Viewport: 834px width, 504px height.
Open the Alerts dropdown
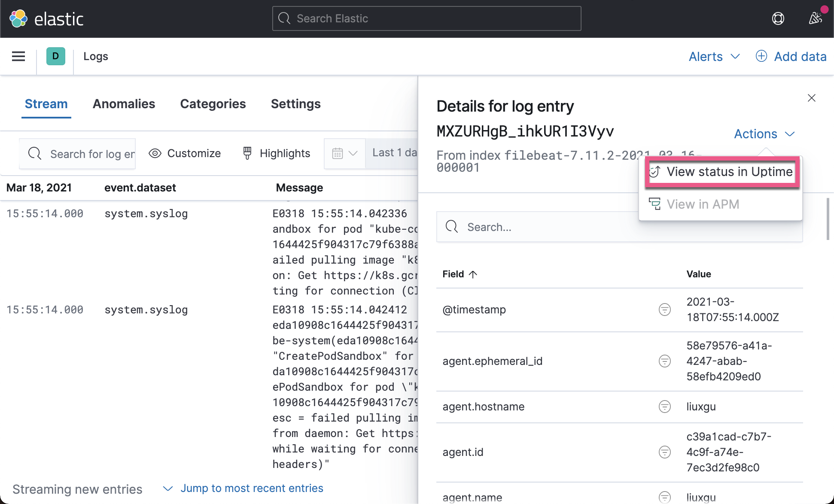(714, 56)
